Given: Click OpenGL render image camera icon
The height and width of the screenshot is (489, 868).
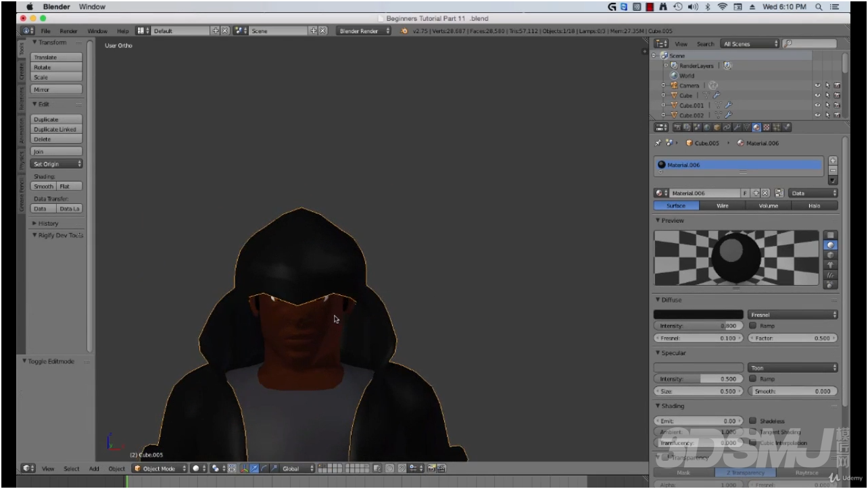Looking at the screenshot, I should [x=431, y=468].
